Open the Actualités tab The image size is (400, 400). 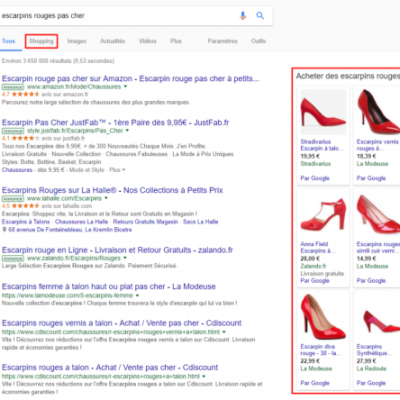click(113, 41)
